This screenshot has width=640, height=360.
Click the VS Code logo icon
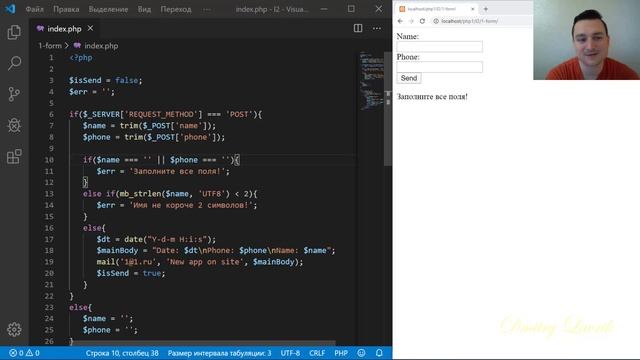pyautogui.click(x=10, y=9)
